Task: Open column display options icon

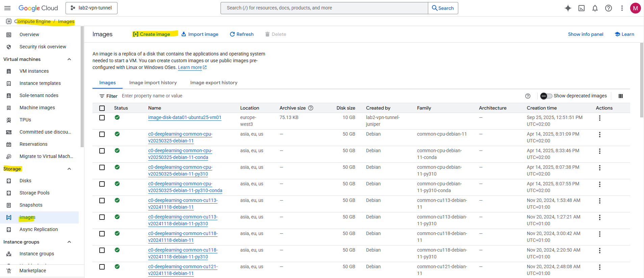Action: point(620,96)
